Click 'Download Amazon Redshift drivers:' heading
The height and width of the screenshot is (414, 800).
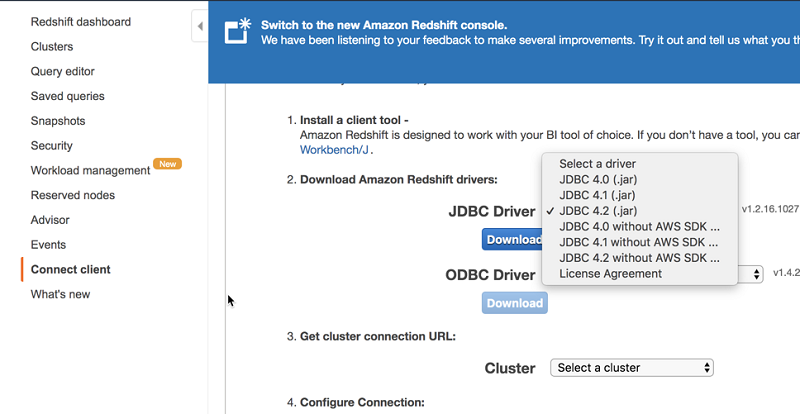(398, 180)
